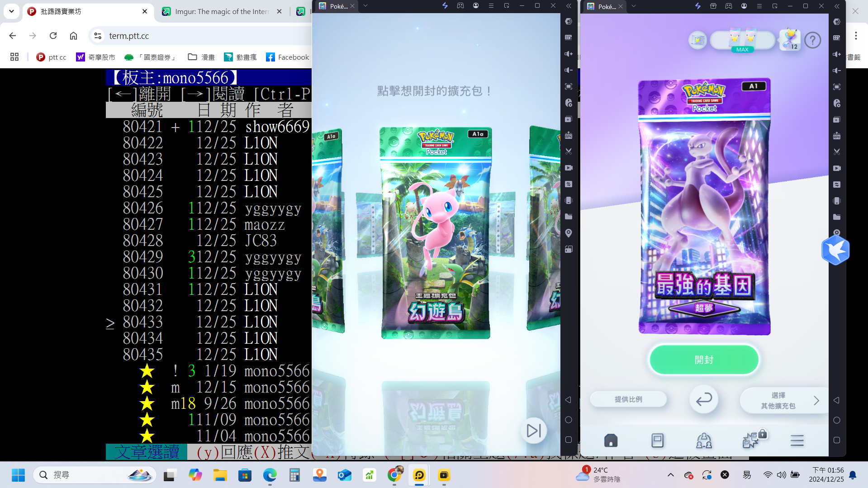Tap the round back arrow button in game

point(704,399)
